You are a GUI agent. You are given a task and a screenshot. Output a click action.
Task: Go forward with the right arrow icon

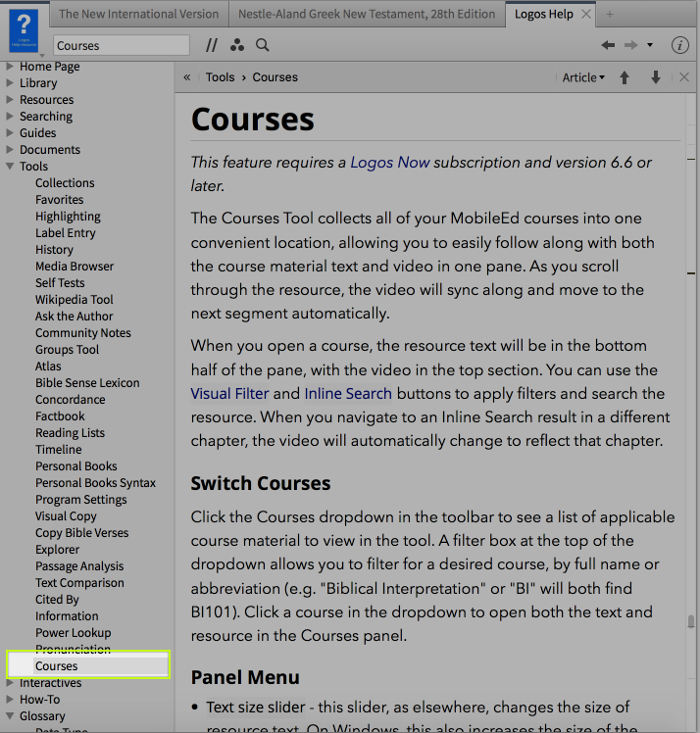point(630,45)
